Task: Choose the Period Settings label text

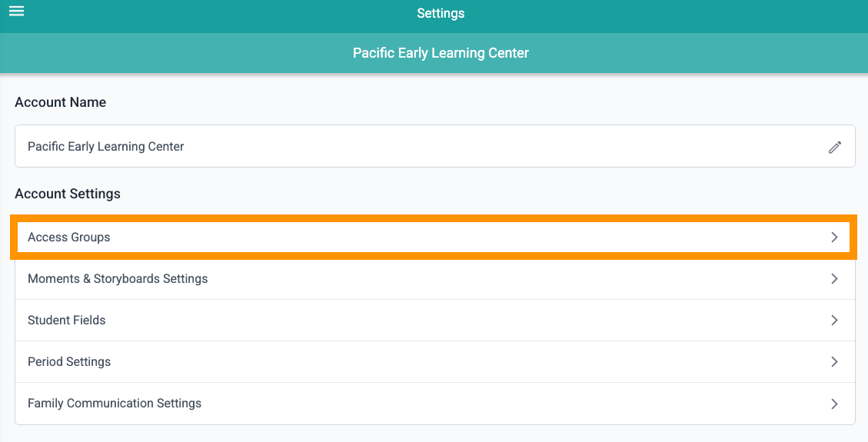Action: point(69,362)
